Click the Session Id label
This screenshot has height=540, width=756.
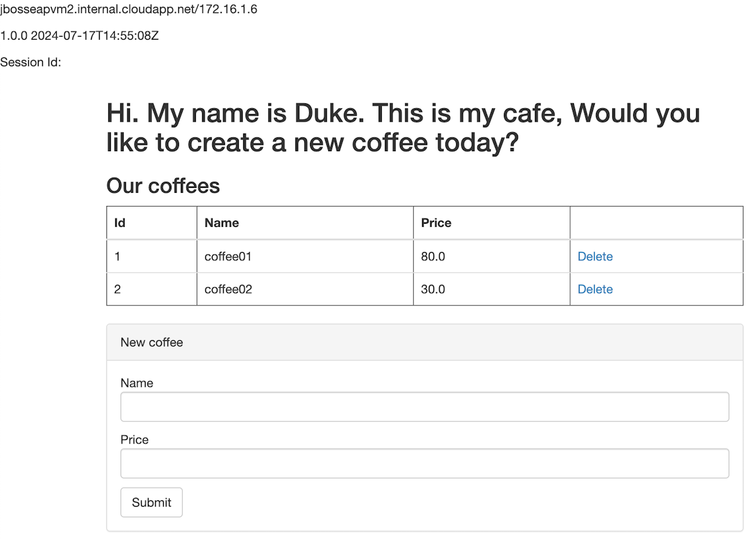tap(30, 62)
